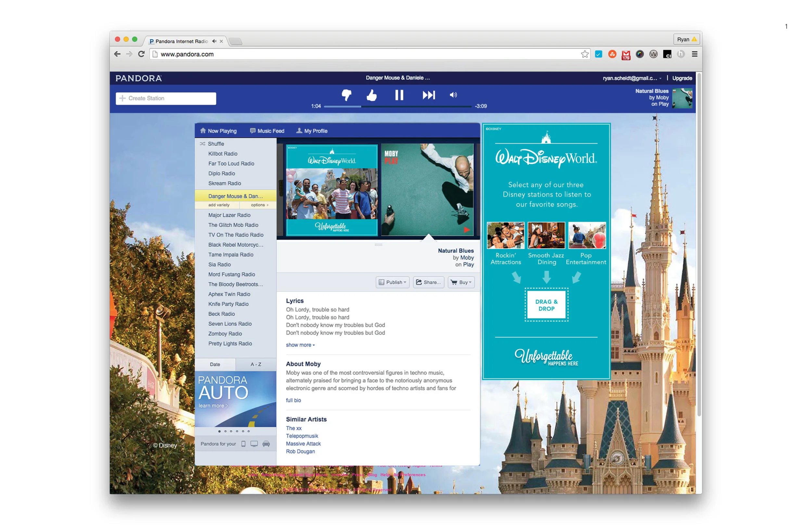Click the Create Station input field
812x526 pixels.
(166, 99)
